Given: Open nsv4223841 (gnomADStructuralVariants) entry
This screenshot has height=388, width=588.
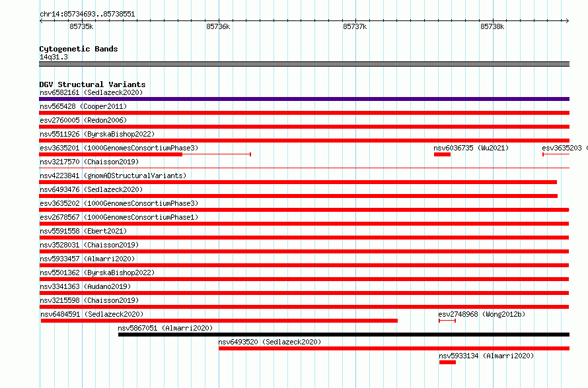Looking at the screenshot, I should 113,176.
